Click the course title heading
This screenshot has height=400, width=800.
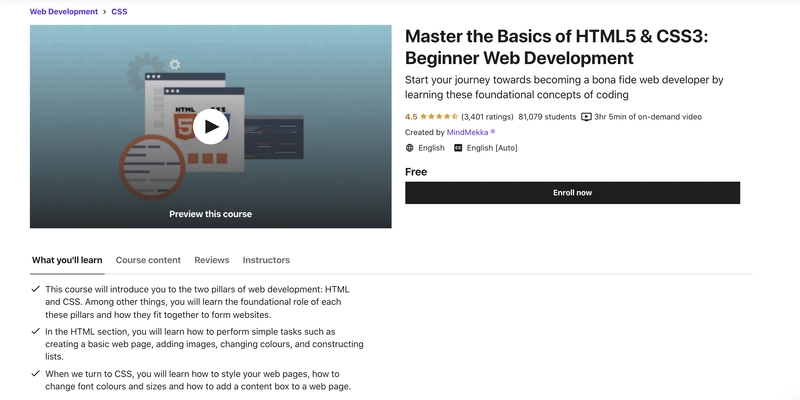(556, 47)
